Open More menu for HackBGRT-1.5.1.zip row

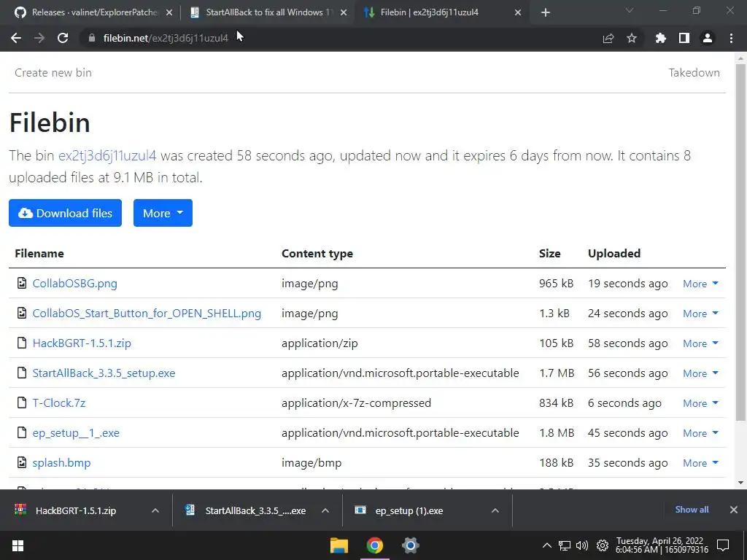coord(700,343)
